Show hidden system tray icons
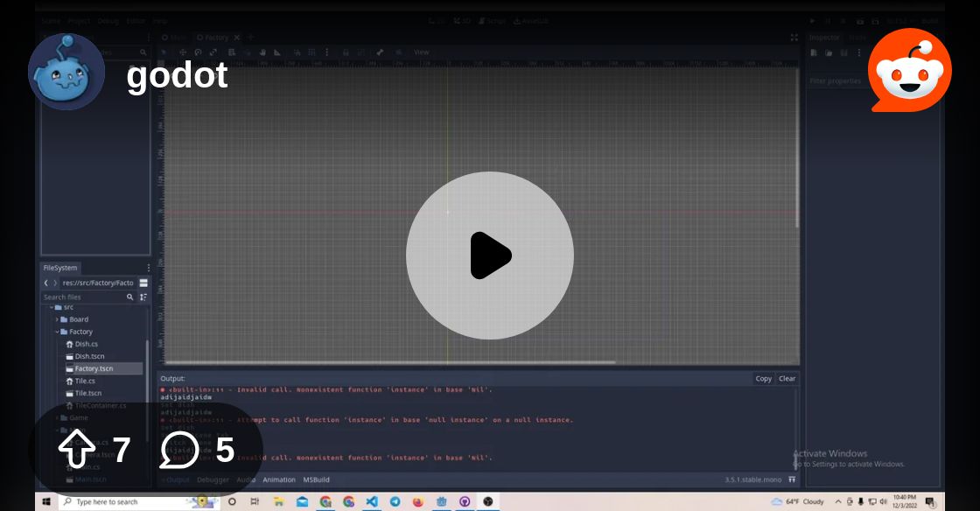Screen dimensions: 980x511 pos(838,501)
